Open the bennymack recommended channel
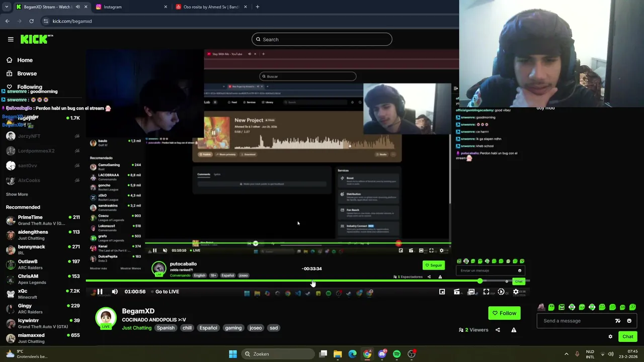 [x=42, y=250]
